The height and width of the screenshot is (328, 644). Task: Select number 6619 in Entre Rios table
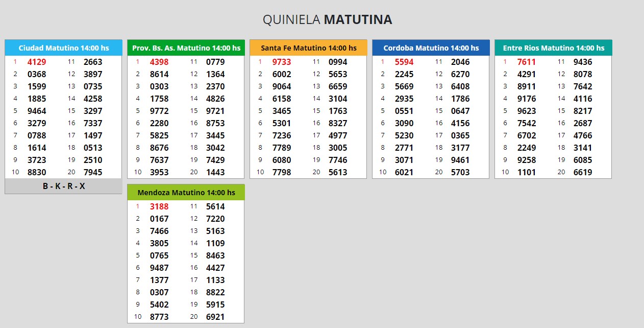(x=583, y=172)
